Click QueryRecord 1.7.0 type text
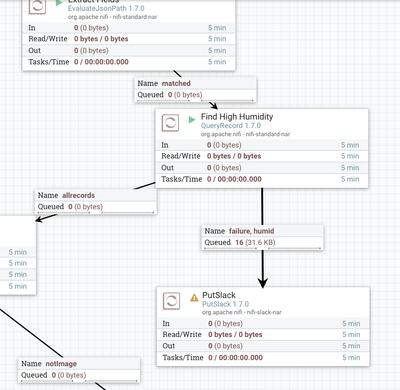 231,126
